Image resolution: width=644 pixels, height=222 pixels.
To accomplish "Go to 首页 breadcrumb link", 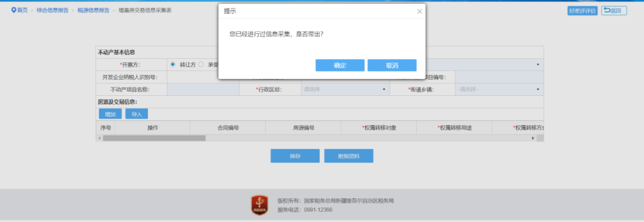I will tap(23, 10).
